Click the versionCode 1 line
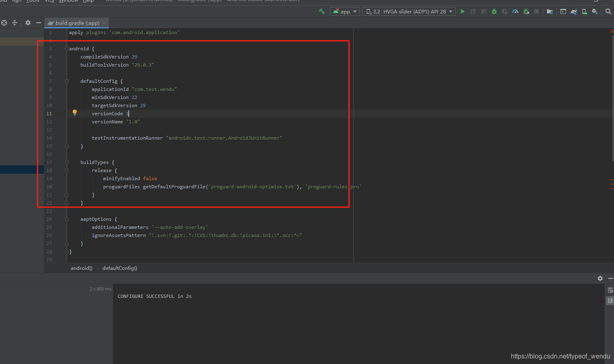The height and width of the screenshot is (364, 614). 110,114
